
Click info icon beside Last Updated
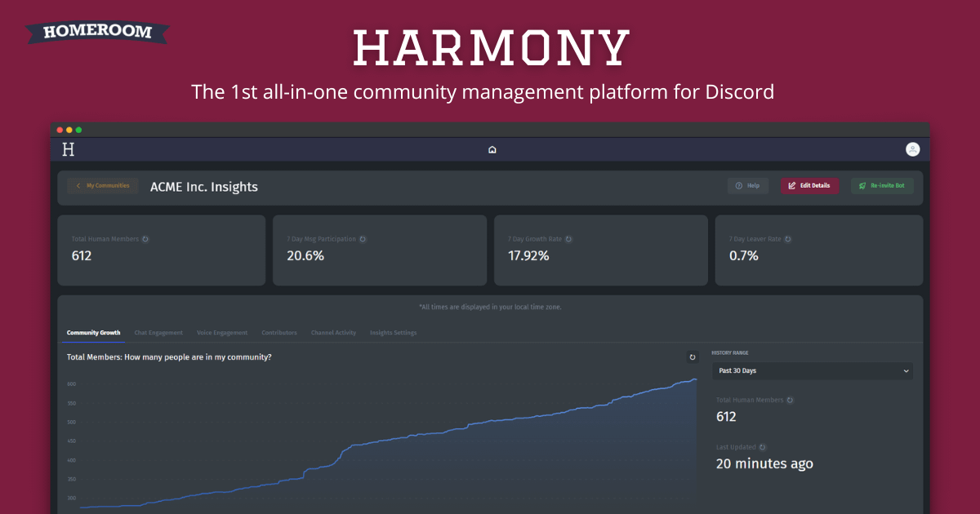[x=762, y=447]
